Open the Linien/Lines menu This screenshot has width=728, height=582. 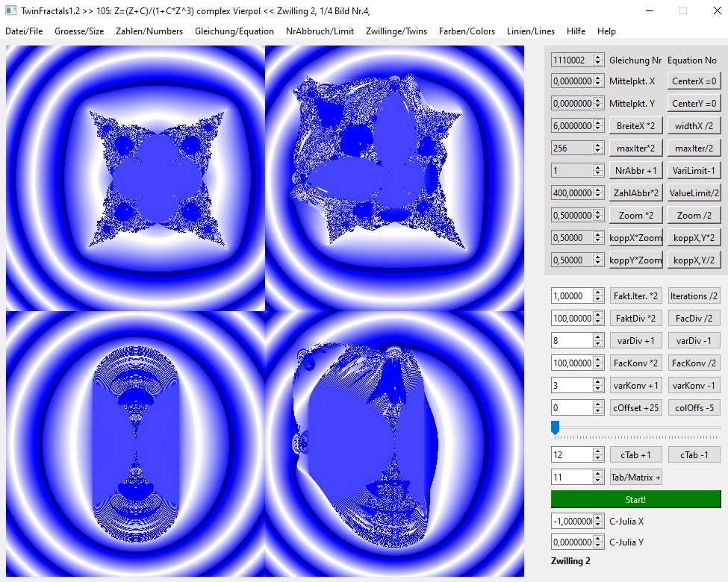531,31
